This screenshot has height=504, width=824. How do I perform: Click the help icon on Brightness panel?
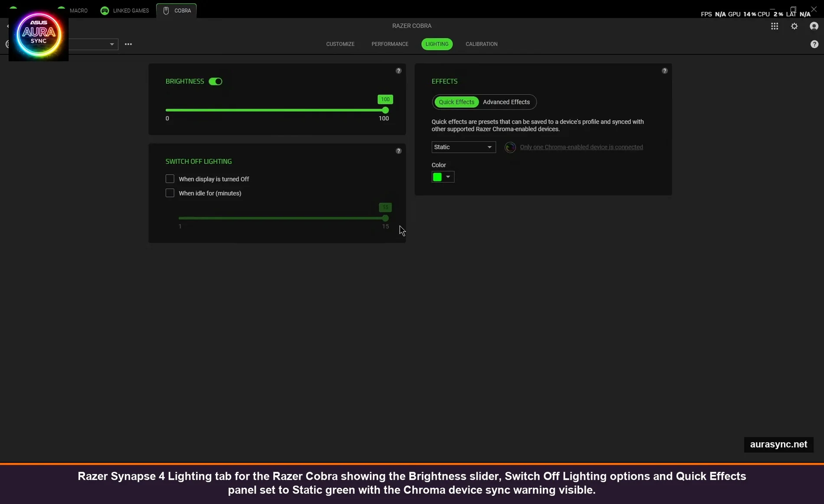399,71
